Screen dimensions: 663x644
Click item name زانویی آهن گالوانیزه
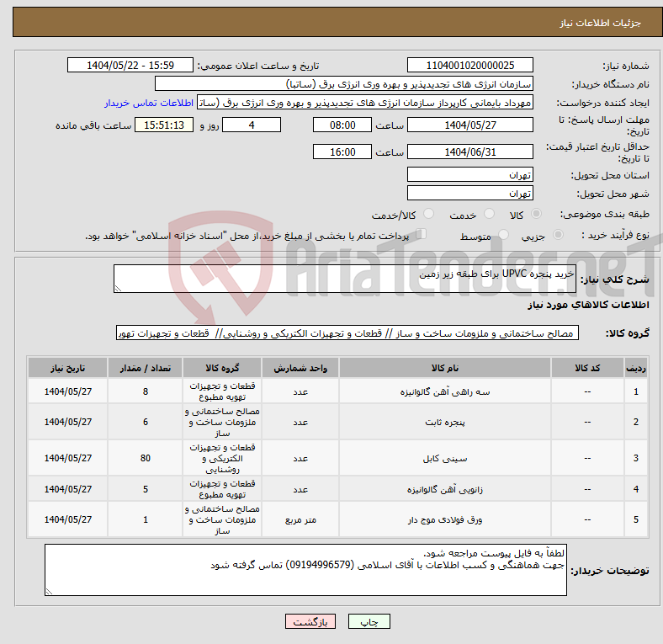[x=445, y=490]
